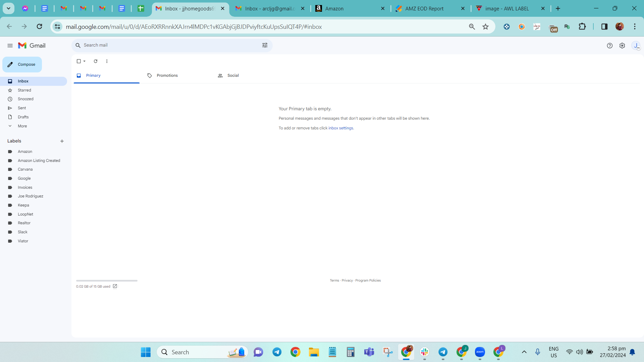Open the Windows Start button
This screenshot has height=362, width=644.
click(146, 352)
